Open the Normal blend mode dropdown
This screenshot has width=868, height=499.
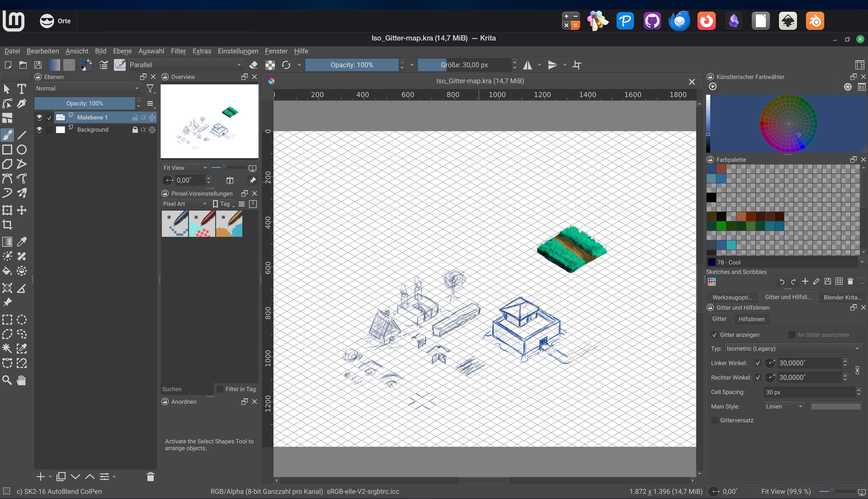(88, 88)
